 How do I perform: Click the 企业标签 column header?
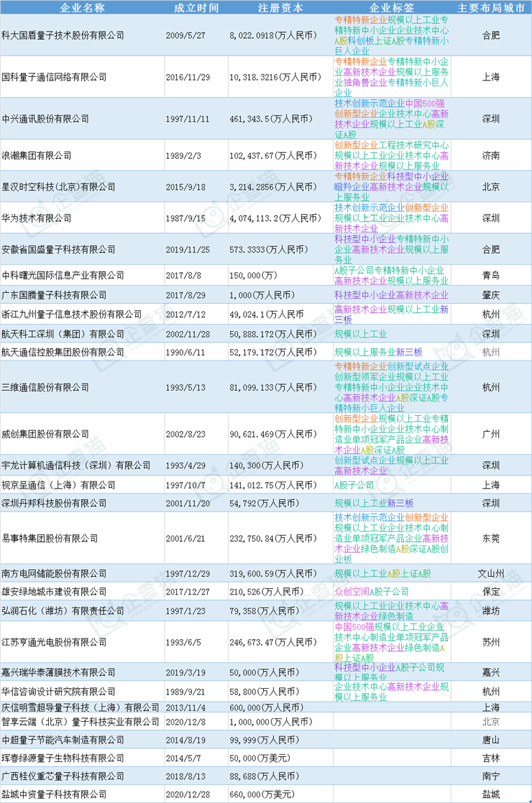pyautogui.click(x=392, y=8)
